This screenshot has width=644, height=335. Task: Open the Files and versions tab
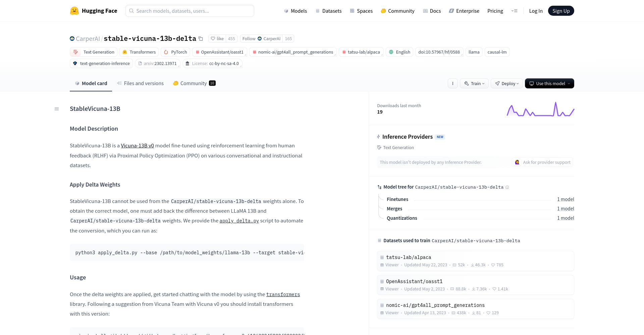pos(140,83)
